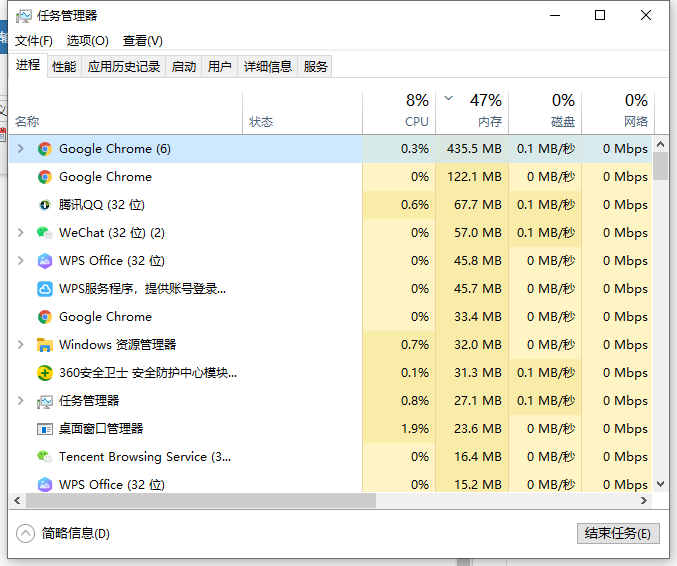Click the 桌面窗口管理器 process icon

[x=44, y=429]
